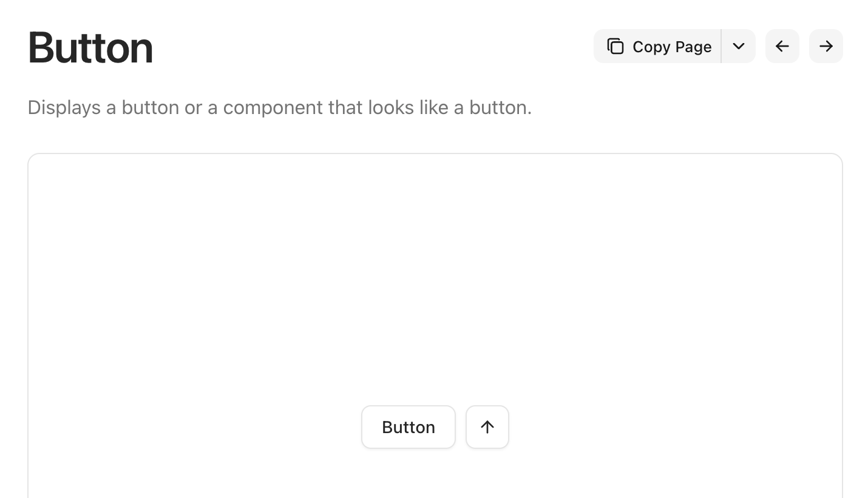Image resolution: width=868 pixels, height=498 pixels.
Task: Navigate back using the top toolbar arrow control
Action: 782,46
